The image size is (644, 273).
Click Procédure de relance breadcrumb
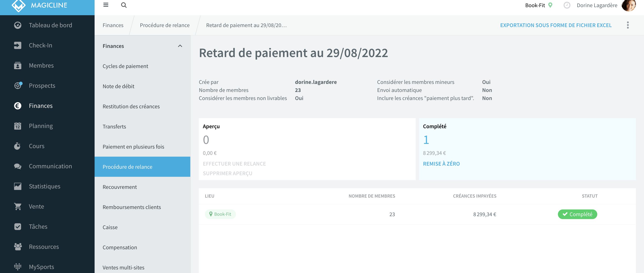click(x=165, y=25)
